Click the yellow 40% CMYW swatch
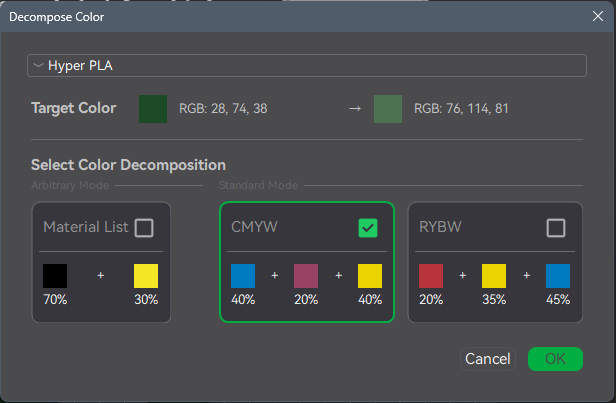616x403 pixels. pyautogui.click(x=370, y=276)
